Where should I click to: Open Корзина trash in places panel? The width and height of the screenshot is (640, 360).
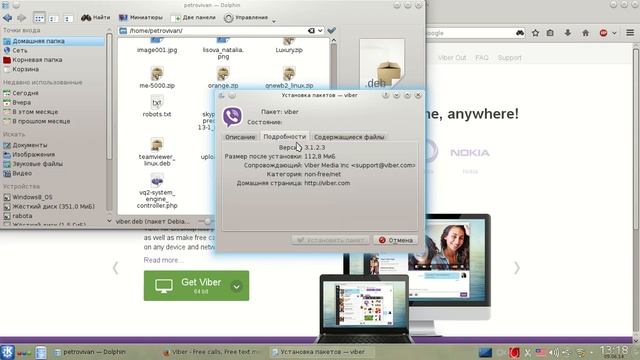[21, 69]
